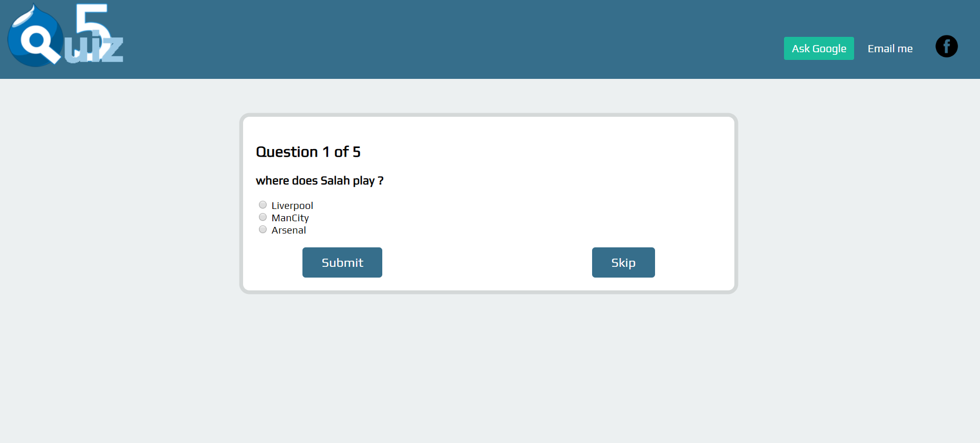Viewport: 980px width, 443px height.
Task: Skip the current question
Action: point(623,262)
